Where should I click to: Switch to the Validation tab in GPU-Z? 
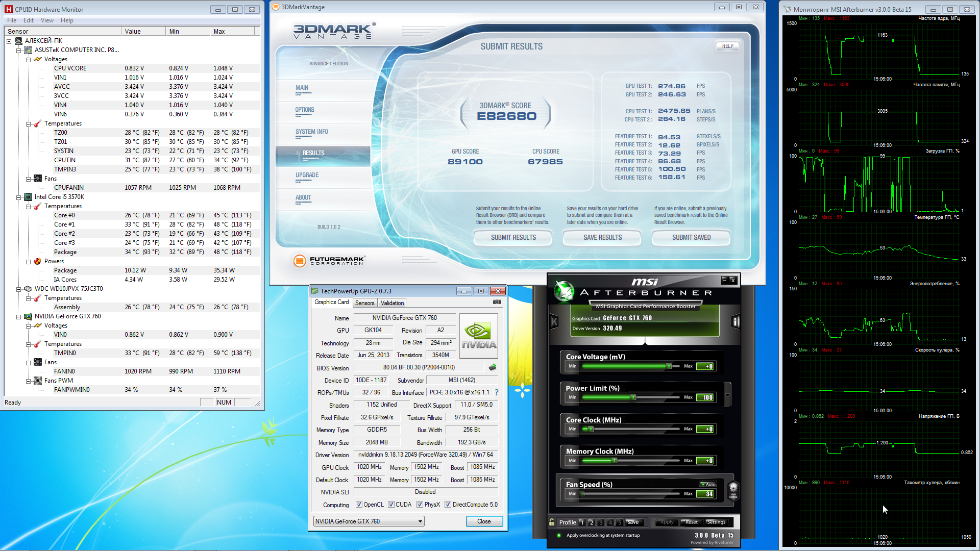tap(392, 303)
